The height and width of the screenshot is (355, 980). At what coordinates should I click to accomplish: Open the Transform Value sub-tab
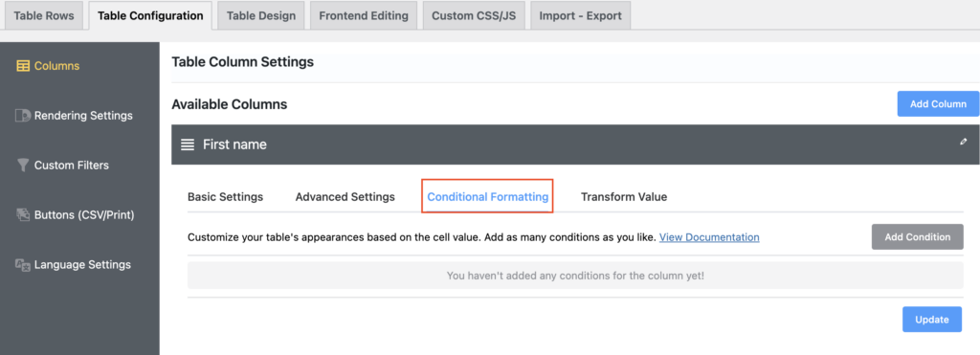coord(624,197)
